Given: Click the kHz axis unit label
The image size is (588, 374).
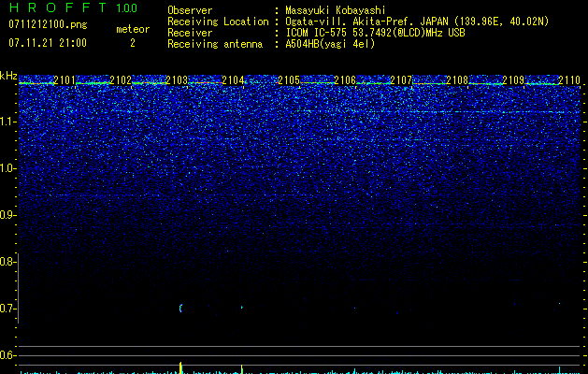Looking at the screenshot, I should pyautogui.click(x=8, y=76).
